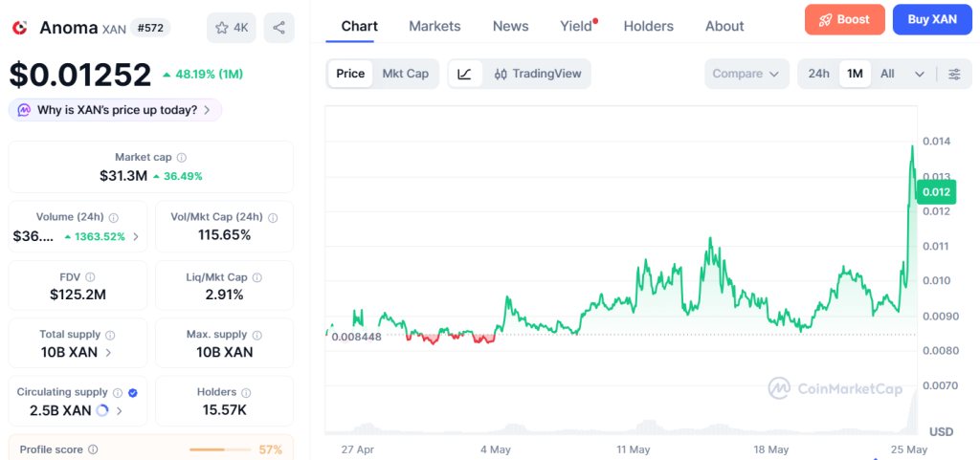Viewport: 980px width, 460px height.
Task: Click the Holders info icon
Action: [x=246, y=393]
